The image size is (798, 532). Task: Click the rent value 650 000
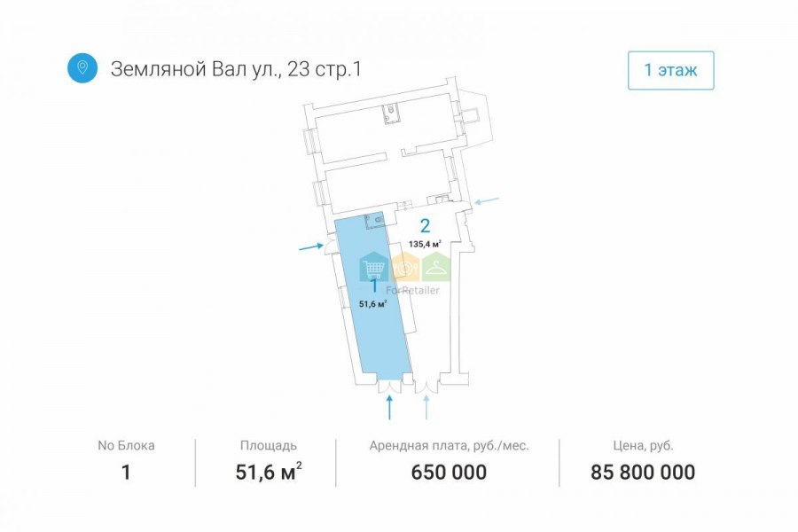click(x=449, y=472)
